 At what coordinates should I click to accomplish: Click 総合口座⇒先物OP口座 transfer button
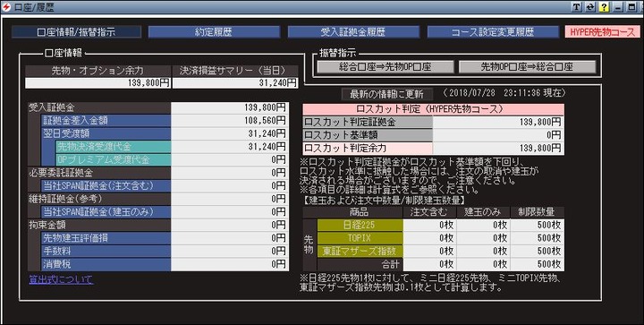386,66
